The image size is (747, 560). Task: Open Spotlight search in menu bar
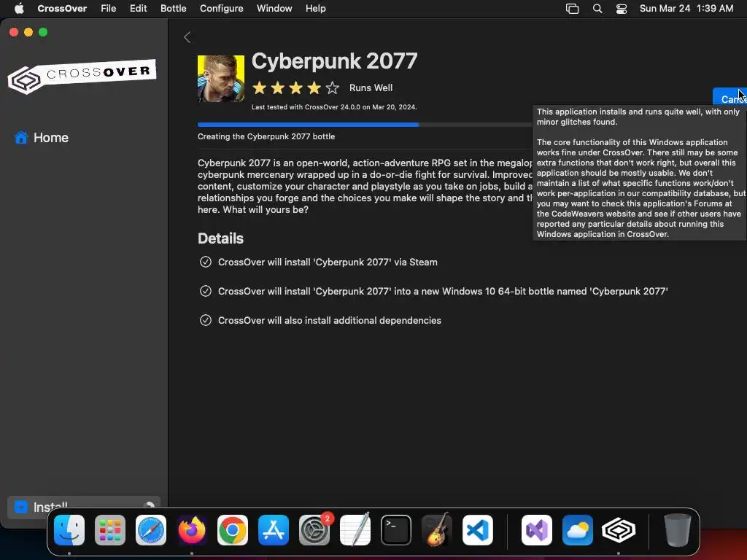[x=597, y=9]
